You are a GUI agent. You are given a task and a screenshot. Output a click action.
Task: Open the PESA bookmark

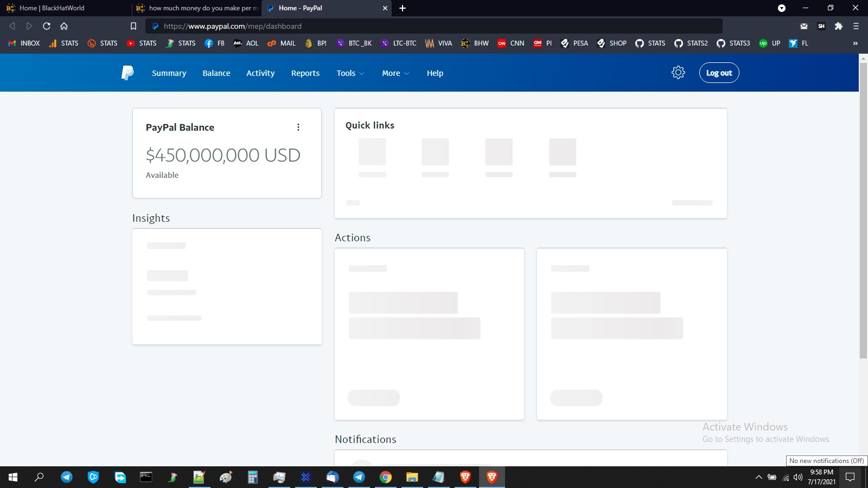pos(575,43)
